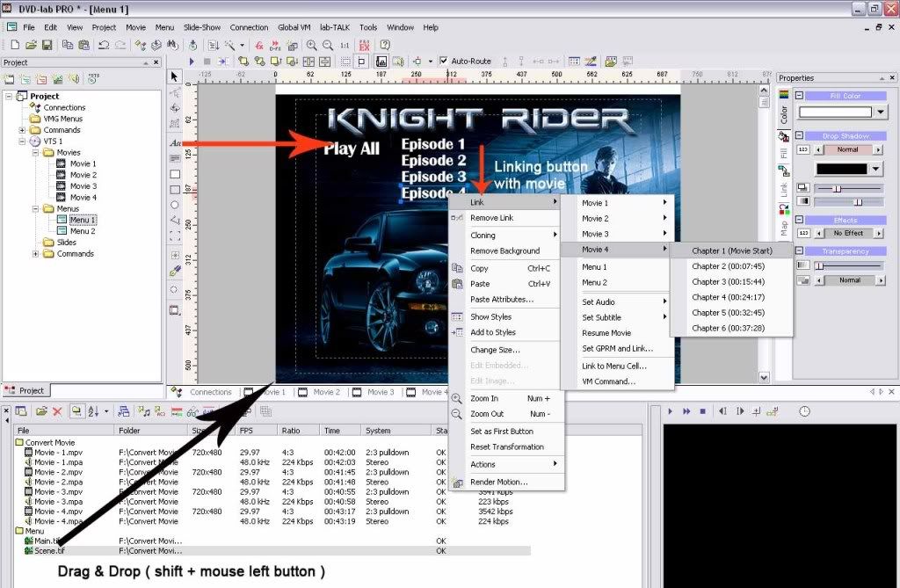The image size is (900, 588).
Task: Click the Time column header
Action: [340, 430]
